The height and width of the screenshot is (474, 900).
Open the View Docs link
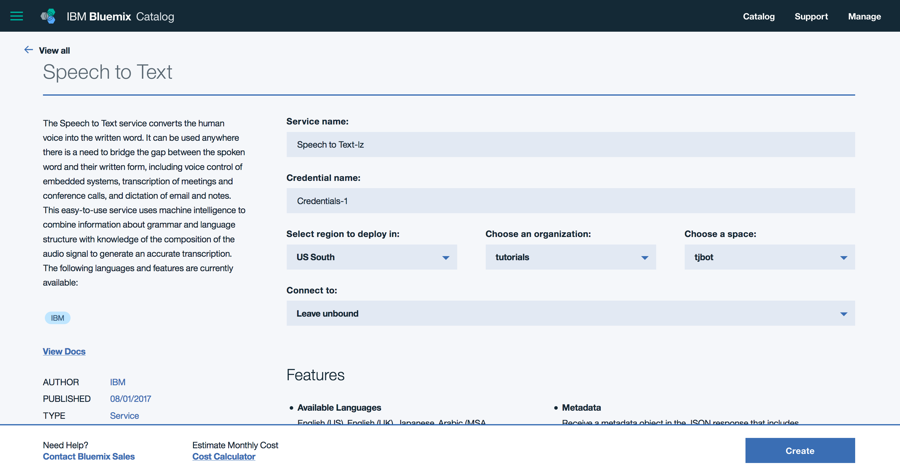[x=64, y=352]
